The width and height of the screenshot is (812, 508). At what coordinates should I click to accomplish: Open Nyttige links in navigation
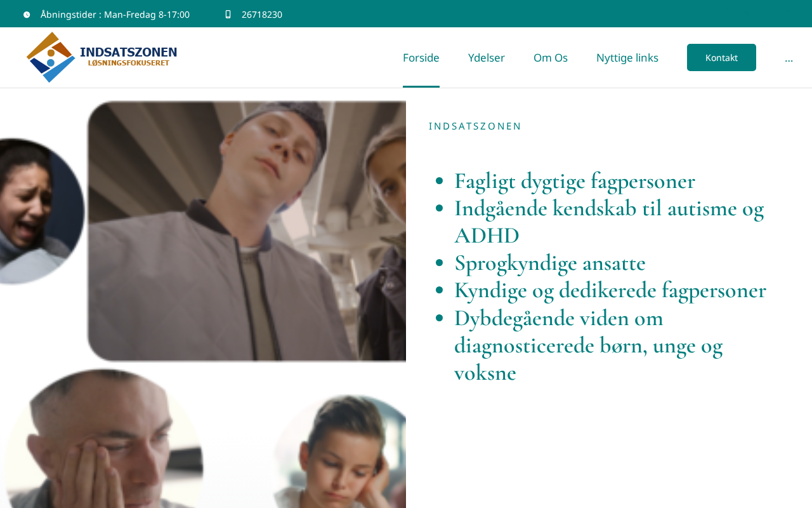click(627, 58)
